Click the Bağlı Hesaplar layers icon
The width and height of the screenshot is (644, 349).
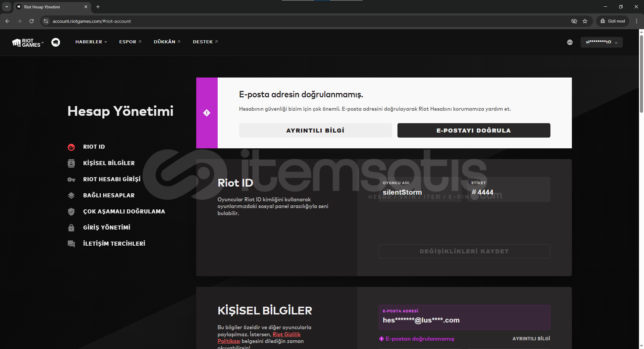click(x=71, y=196)
